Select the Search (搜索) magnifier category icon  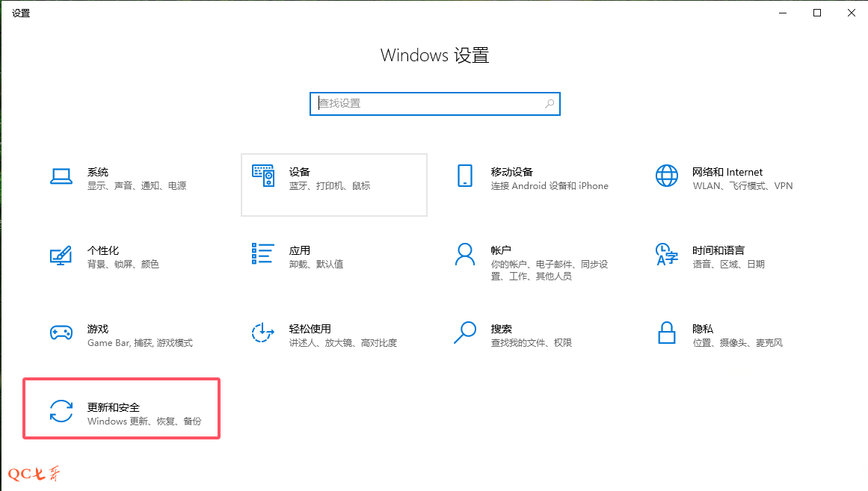coord(464,333)
